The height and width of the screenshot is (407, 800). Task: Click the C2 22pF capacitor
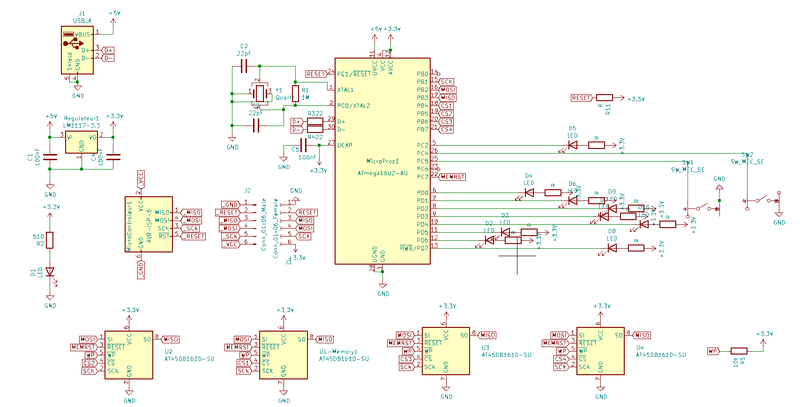243,65
